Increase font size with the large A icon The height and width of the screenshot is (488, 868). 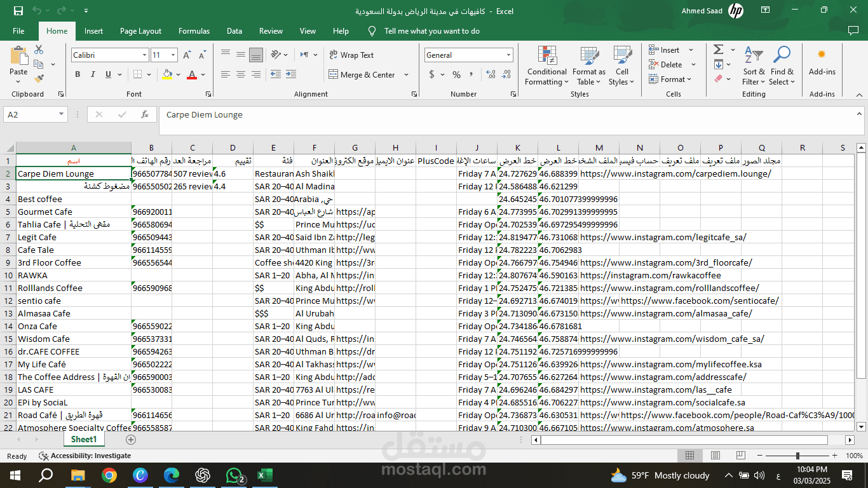(187, 55)
